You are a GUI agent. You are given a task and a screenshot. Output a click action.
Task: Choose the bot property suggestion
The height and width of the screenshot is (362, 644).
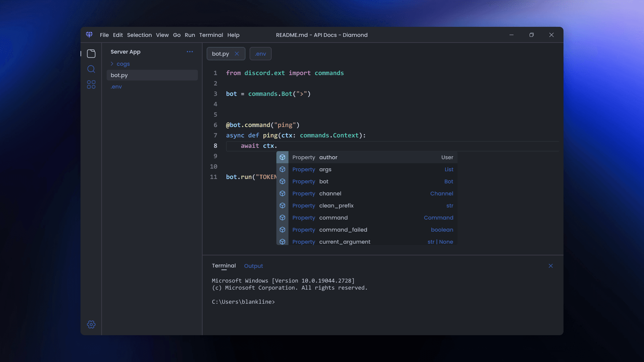pyautogui.click(x=367, y=181)
